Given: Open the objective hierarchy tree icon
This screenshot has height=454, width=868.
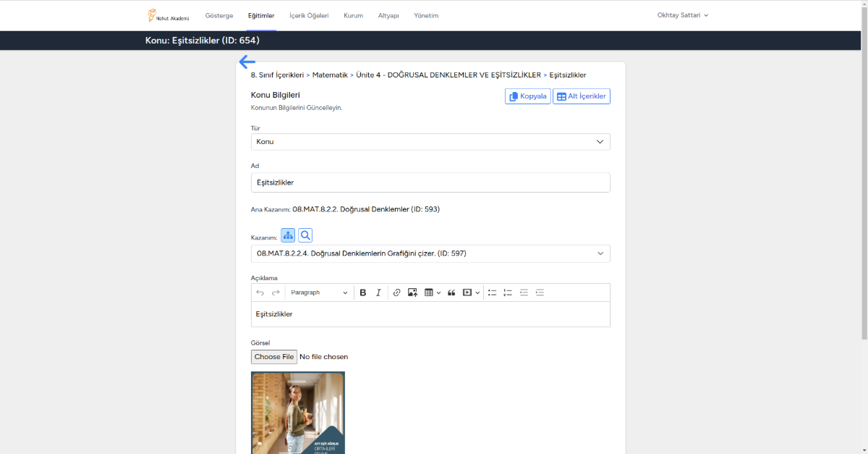Looking at the screenshot, I should (x=288, y=235).
